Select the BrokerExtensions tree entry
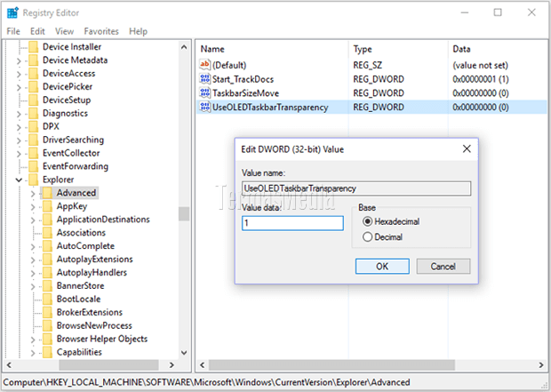The width and height of the screenshot is (551, 392). pyautogui.click(x=90, y=312)
